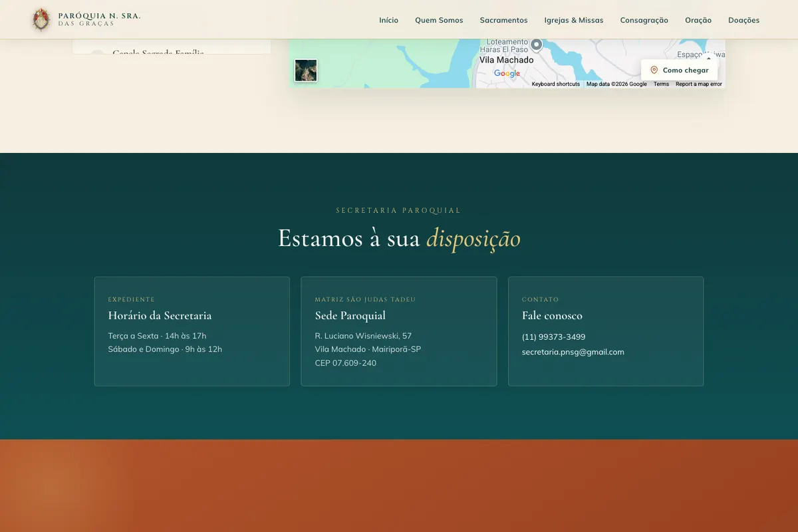Click the Estamos à sua disposição headline
This screenshot has width=798, height=532.
pos(399,238)
